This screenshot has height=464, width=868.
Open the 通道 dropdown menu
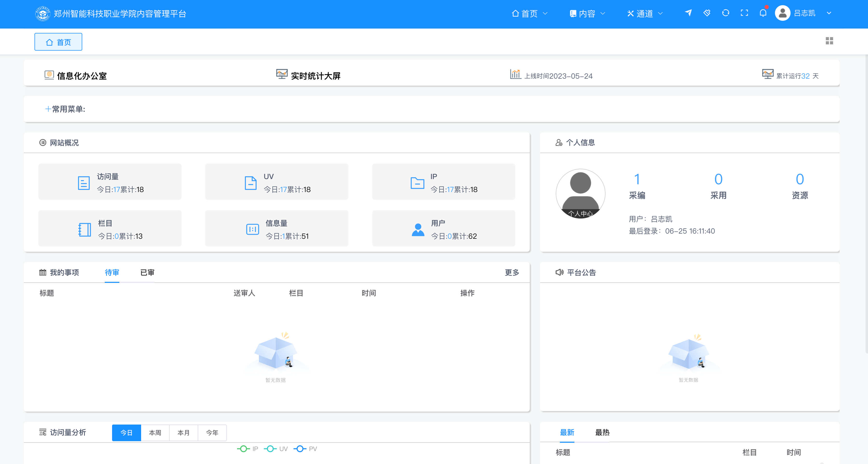pos(645,13)
